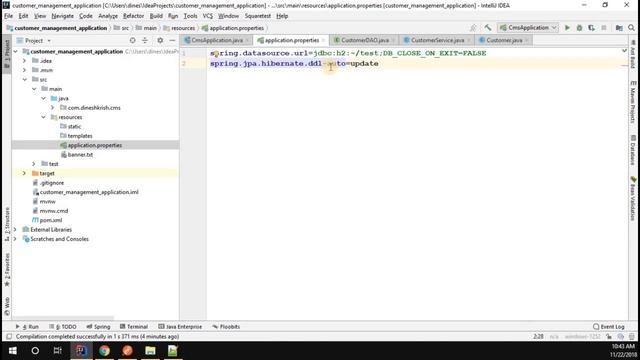Open Windows Start menu
The height and width of the screenshot is (360, 640).
click(13, 351)
